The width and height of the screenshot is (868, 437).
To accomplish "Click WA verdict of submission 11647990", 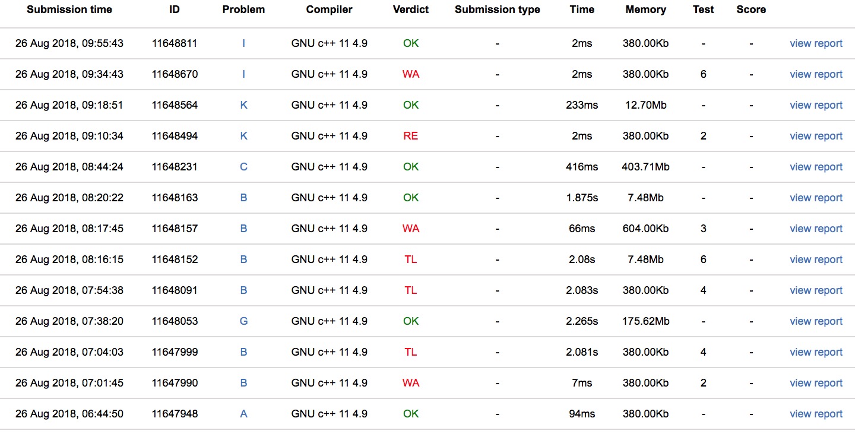I will (410, 383).
